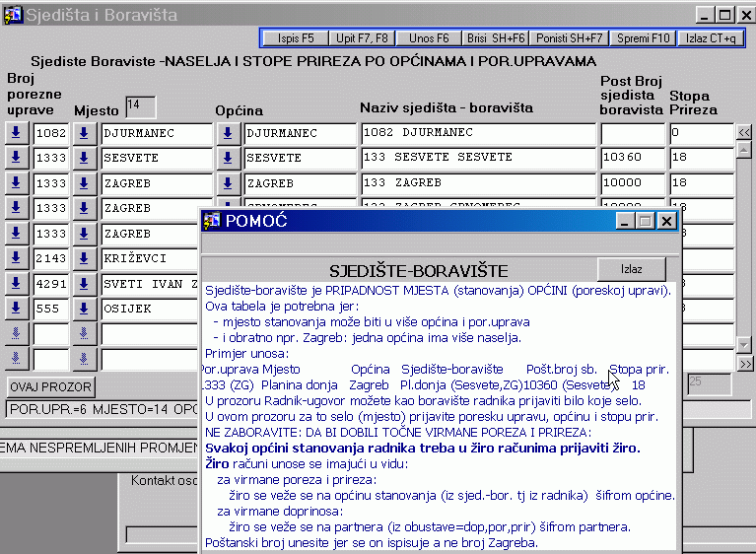Click status field 'POR.UPR.=6 MJESTO=14'
Screen dimensions: 756x554
(x=103, y=409)
